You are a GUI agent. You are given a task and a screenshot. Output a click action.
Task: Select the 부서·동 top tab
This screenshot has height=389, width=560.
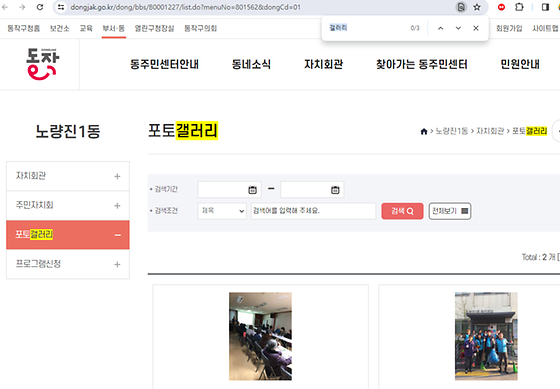114,28
